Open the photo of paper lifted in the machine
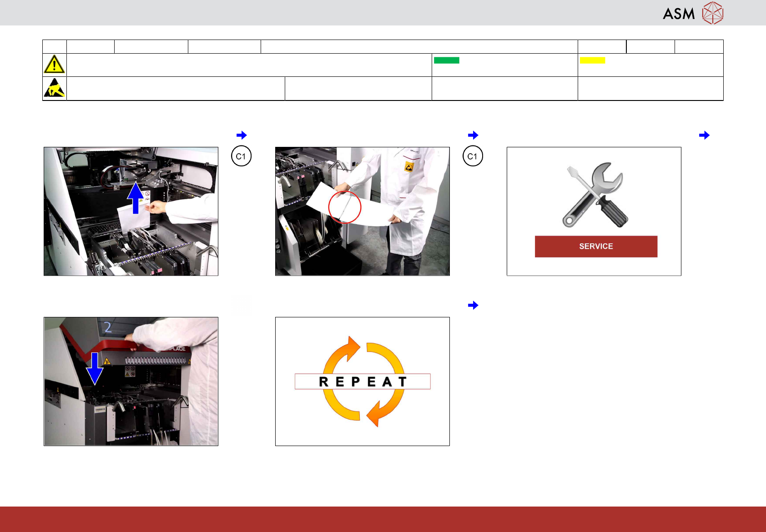 [131, 211]
